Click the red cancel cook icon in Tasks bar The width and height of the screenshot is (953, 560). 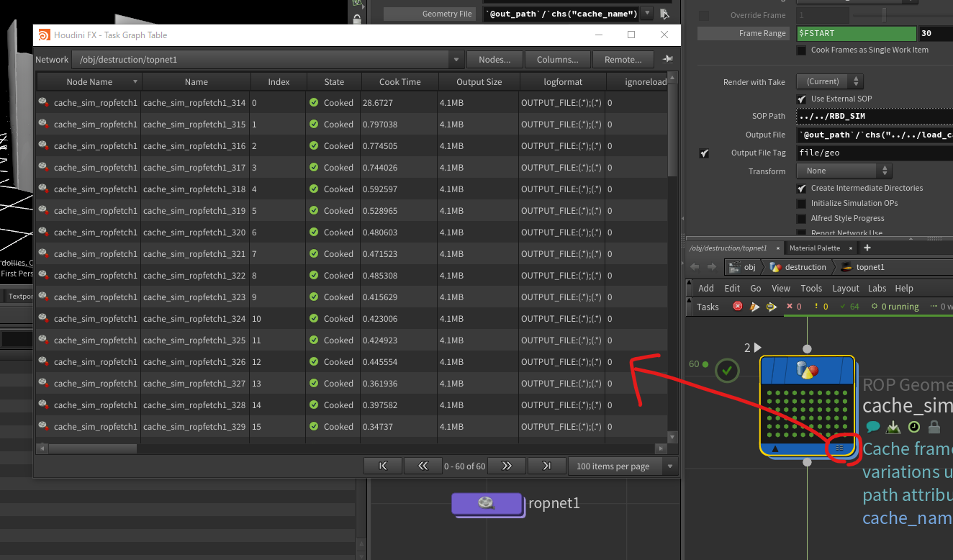738,307
